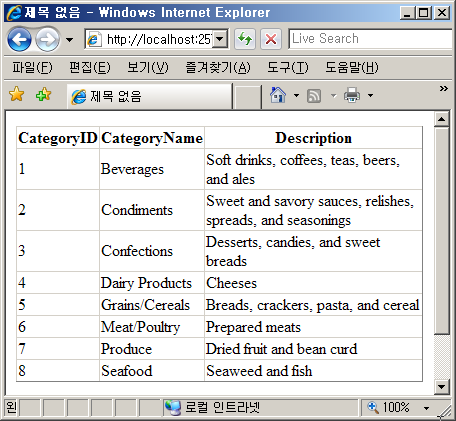Expand the feeds dropdown arrow
Screen dimensions: 456x421
(333, 96)
